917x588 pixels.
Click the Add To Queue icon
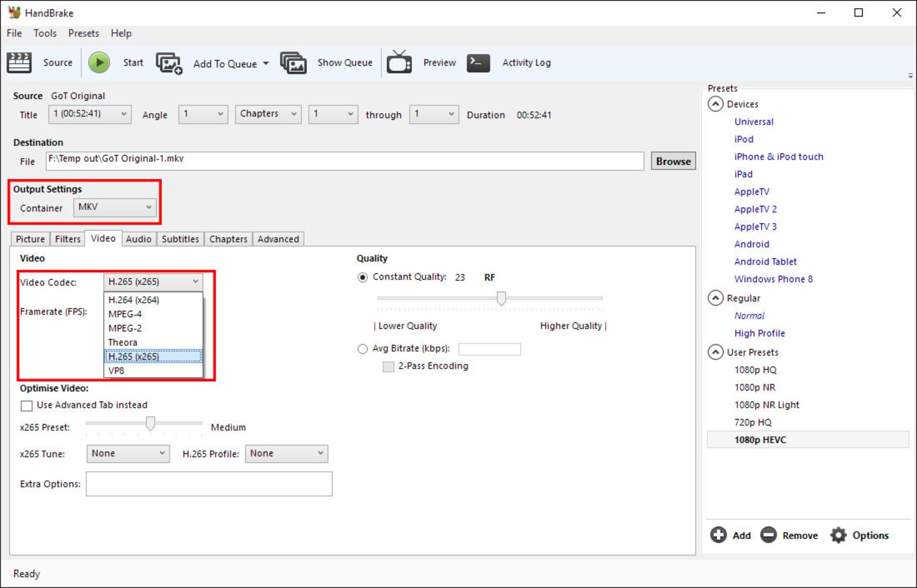point(169,63)
